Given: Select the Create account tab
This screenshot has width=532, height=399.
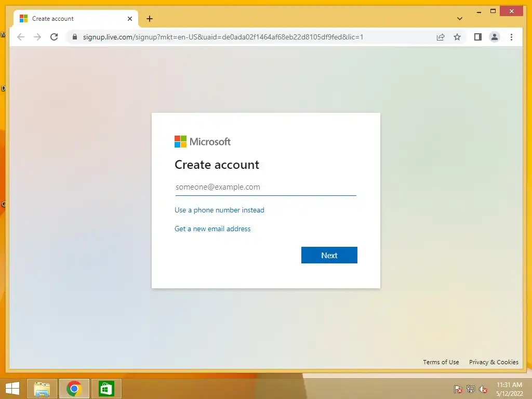Looking at the screenshot, I should pyautogui.click(x=76, y=19).
